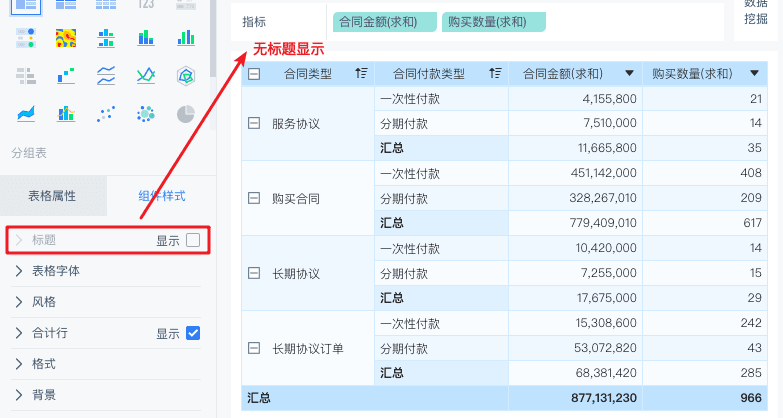This screenshot has width=783, height=418.
Task: Pick the column-line combo chart icon
Action: click(x=66, y=114)
